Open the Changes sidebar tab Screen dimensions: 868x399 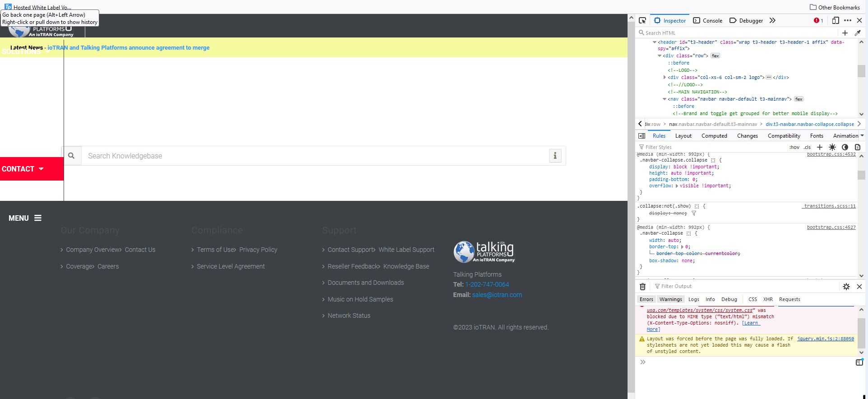click(747, 135)
